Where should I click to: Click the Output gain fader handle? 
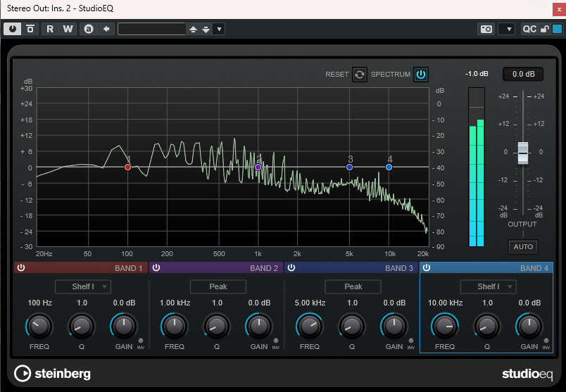(x=522, y=153)
